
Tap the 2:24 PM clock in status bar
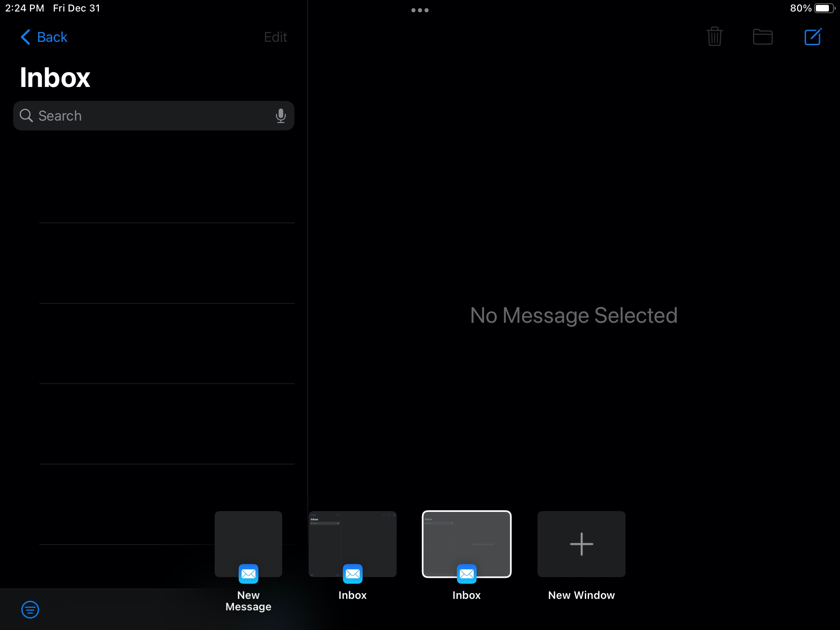[x=25, y=8]
